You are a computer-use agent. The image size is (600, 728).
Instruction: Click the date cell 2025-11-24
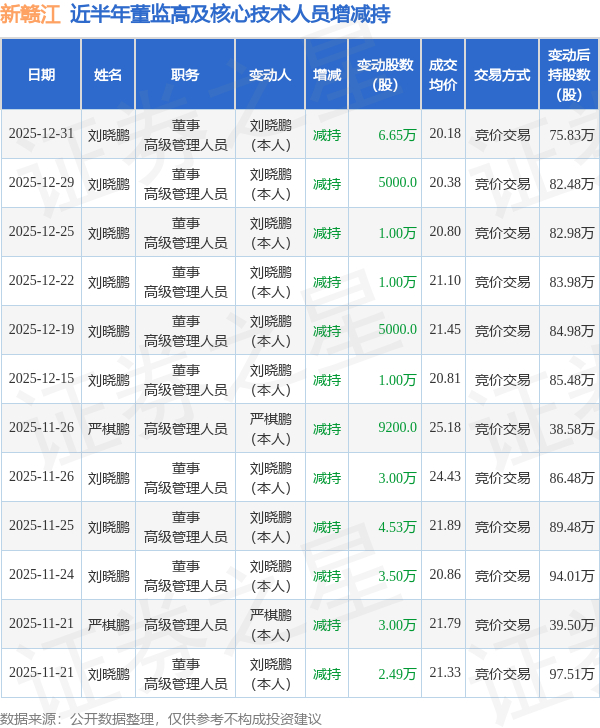point(41,575)
